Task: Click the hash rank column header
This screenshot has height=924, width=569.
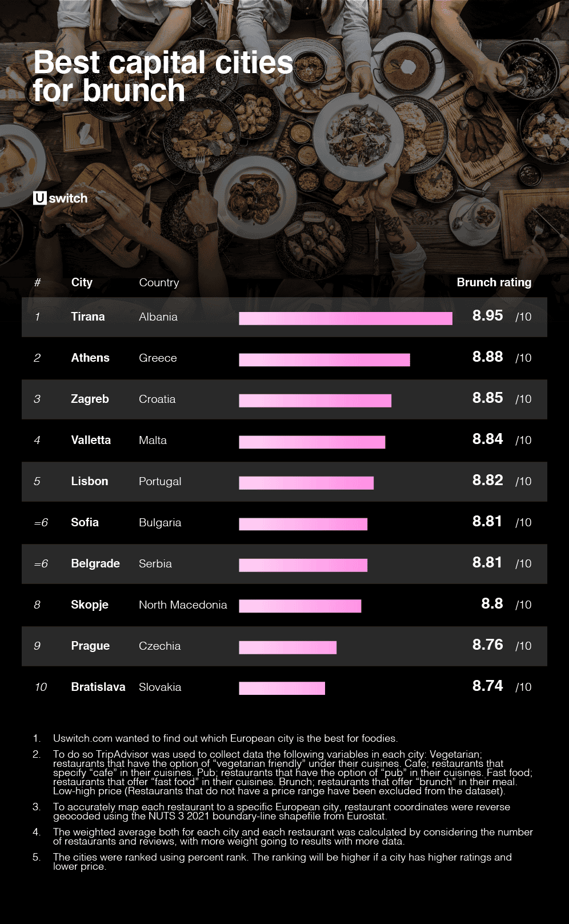Action: [38, 282]
